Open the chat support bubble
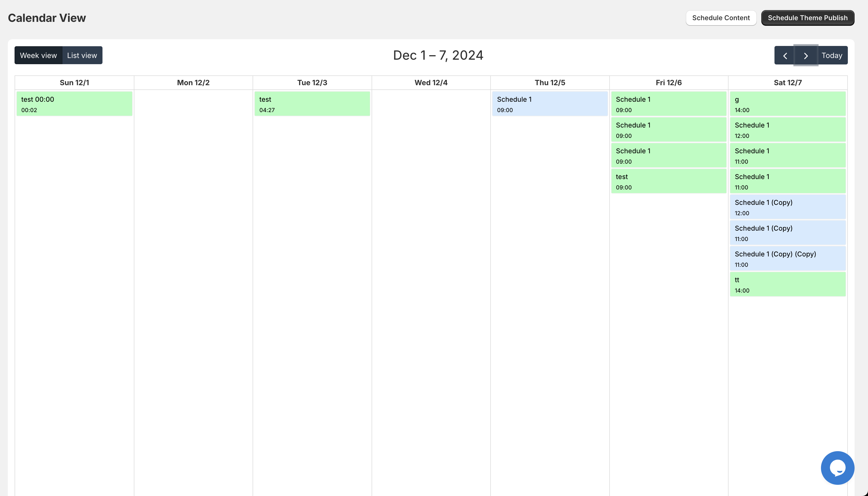This screenshot has width=868, height=496. coord(838,468)
